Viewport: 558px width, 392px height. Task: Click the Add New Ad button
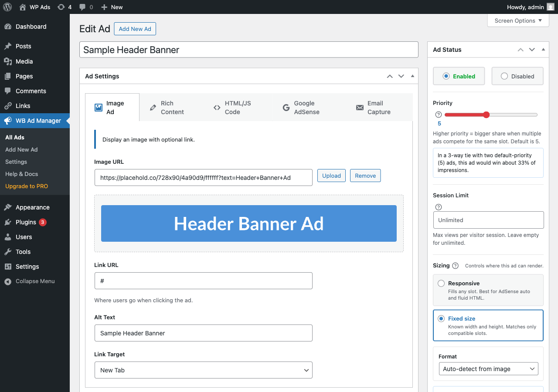tap(135, 29)
